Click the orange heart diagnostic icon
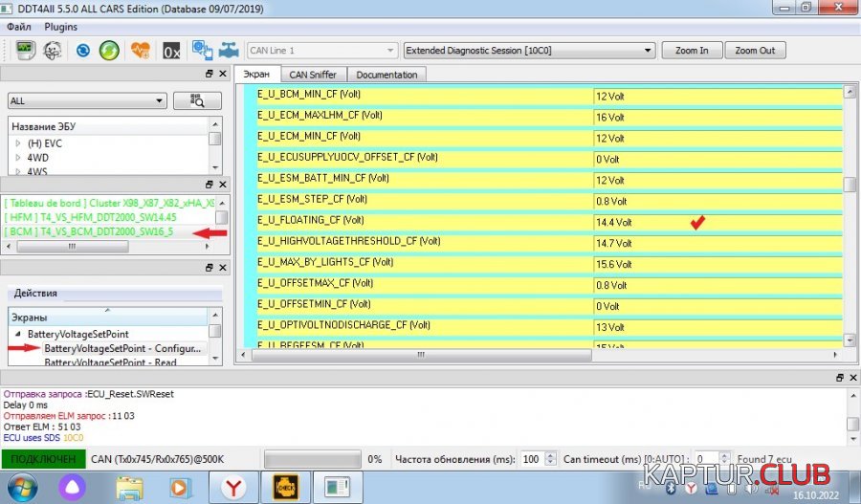The image size is (861, 504). coord(141,51)
